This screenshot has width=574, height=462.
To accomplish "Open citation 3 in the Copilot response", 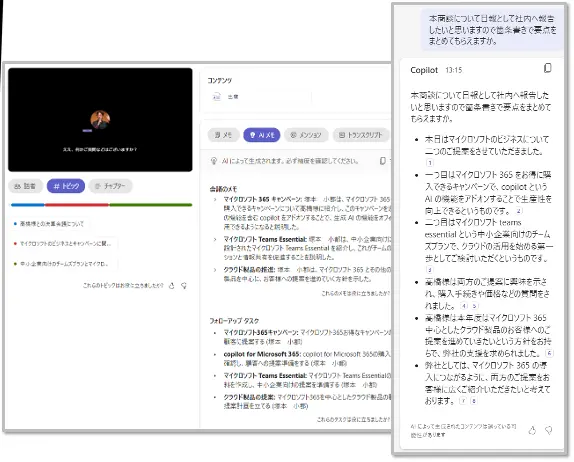I will click(430, 270).
